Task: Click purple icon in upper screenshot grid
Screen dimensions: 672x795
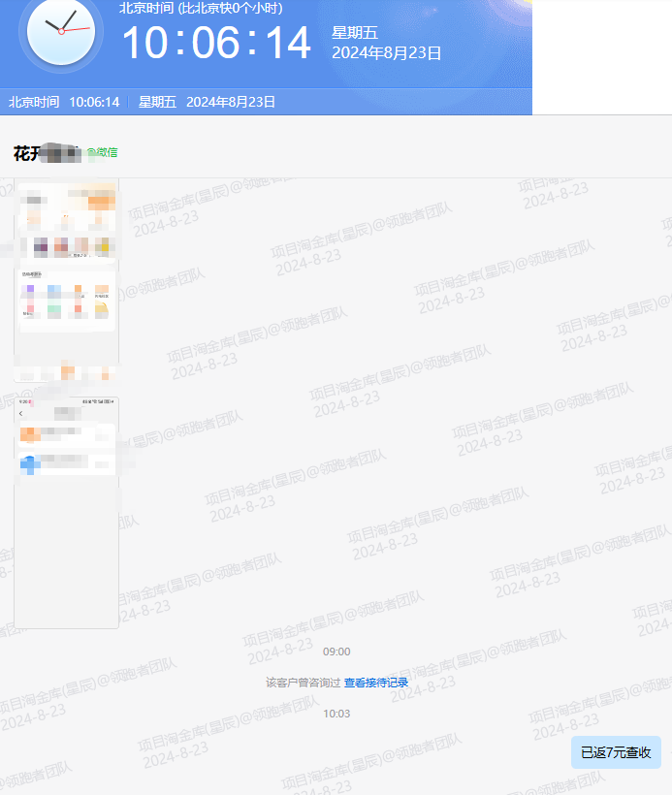Action: point(30,290)
